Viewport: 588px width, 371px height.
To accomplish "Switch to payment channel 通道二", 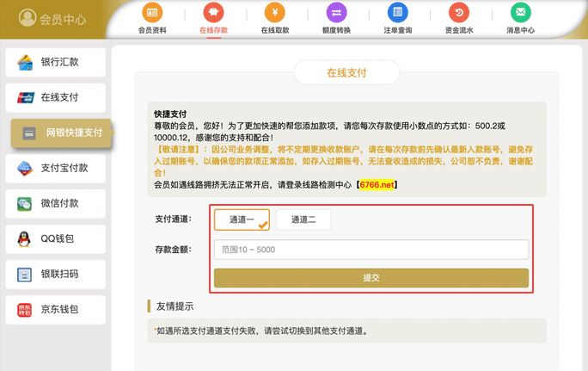I will point(303,220).
